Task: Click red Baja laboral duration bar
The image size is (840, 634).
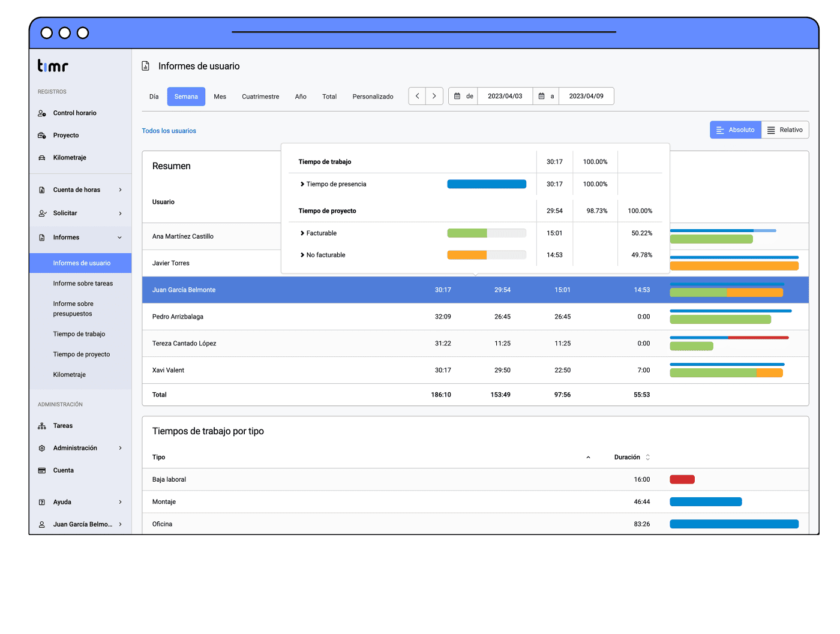Action: pyautogui.click(x=682, y=480)
